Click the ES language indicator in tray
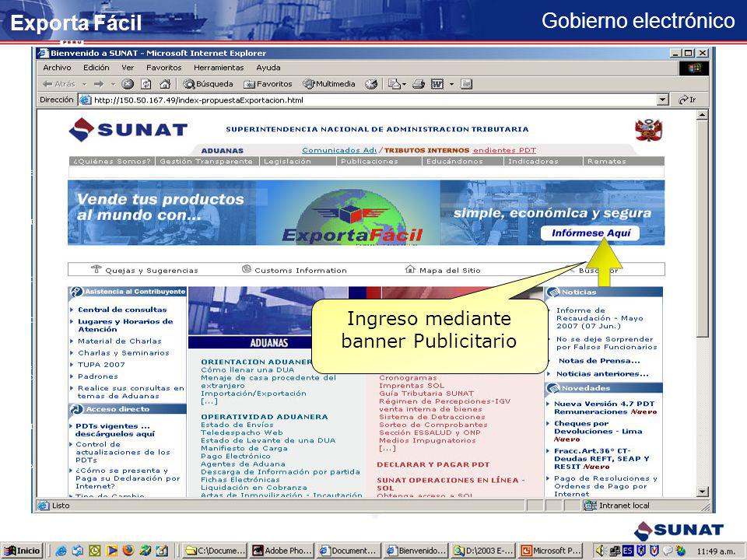747x560 pixels. [x=627, y=551]
